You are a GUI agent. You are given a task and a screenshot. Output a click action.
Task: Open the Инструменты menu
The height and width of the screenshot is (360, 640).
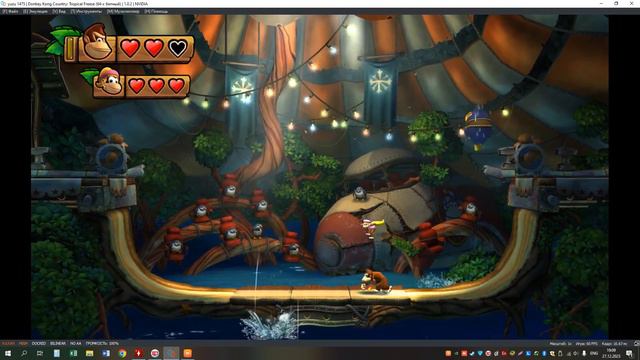(87, 11)
